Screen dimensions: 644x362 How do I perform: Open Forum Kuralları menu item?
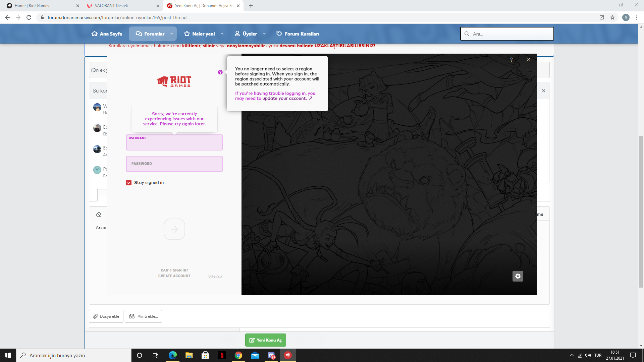coord(298,34)
